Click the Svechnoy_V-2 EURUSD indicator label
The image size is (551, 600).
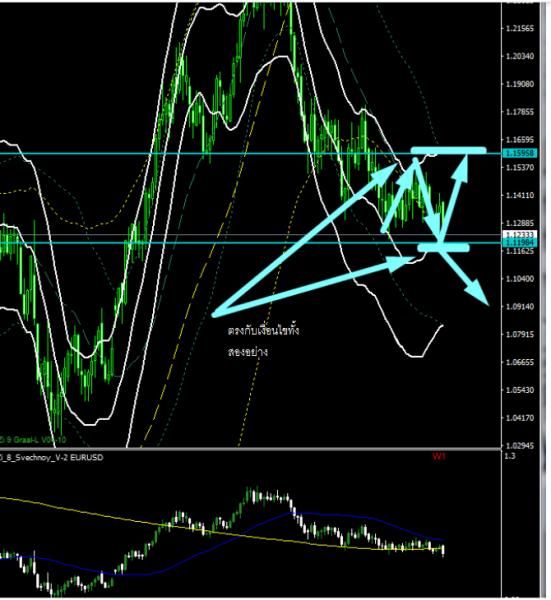tap(51, 457)
